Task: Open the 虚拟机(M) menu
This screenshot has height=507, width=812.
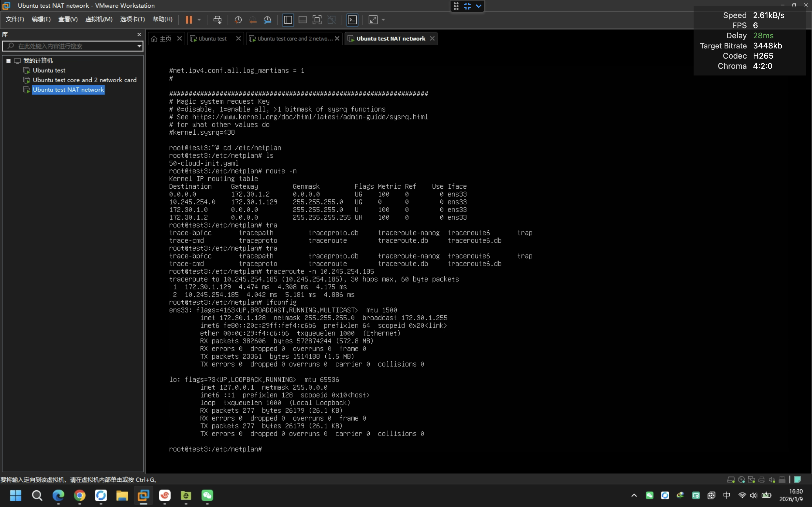Action: click(99, 19)
